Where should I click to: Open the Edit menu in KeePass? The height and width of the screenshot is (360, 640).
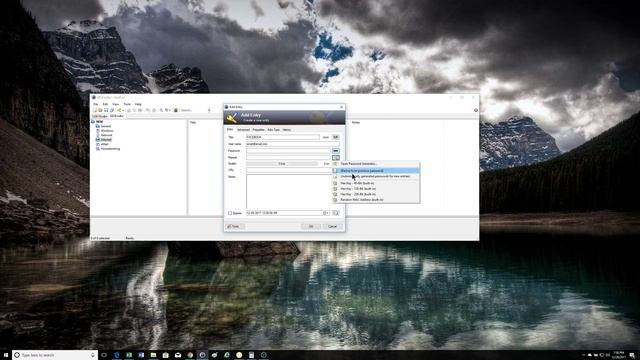(105, 104)
